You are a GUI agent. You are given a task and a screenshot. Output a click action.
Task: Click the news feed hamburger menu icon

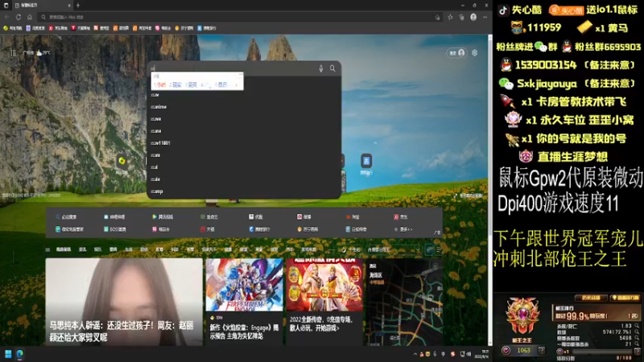point(47,249)
